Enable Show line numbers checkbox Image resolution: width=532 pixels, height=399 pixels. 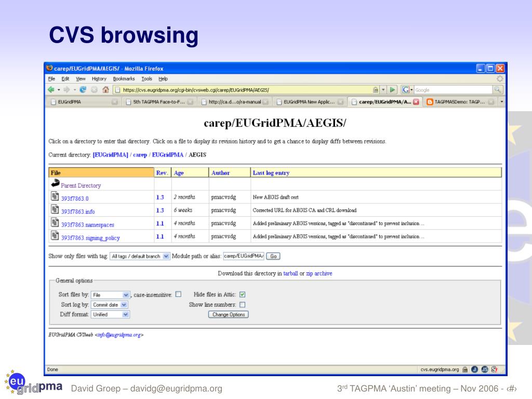(242, 304)
